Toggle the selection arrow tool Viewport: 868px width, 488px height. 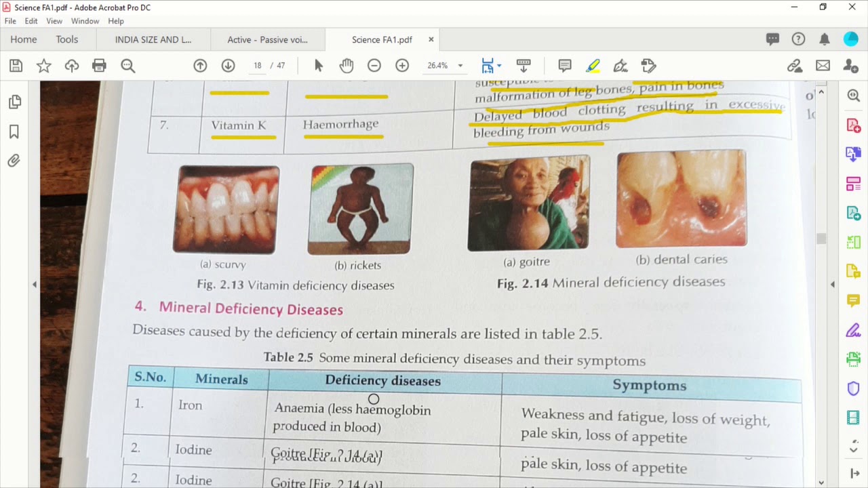319,66
